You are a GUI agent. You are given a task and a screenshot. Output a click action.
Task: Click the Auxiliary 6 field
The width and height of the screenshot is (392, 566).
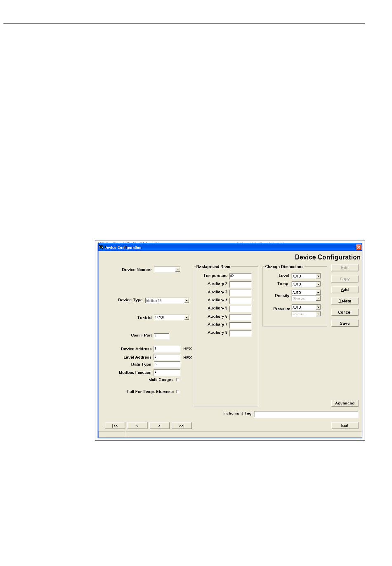click(x=241, y=317)
